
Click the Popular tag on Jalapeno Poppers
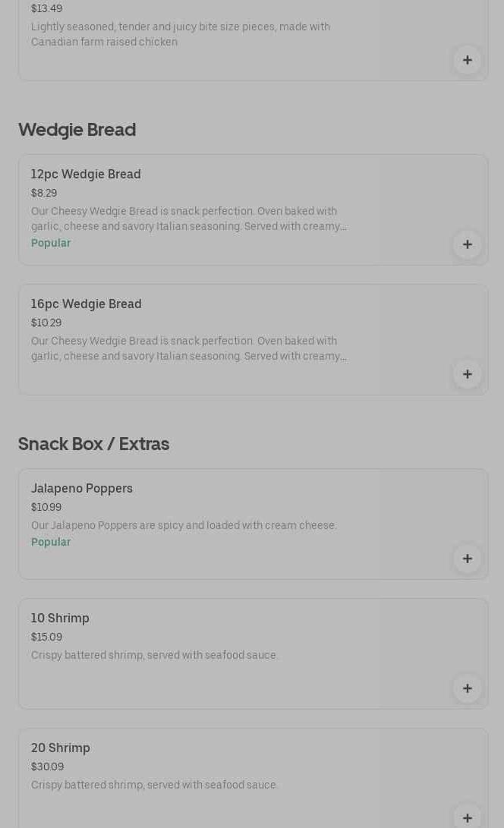click(x=51, y=543)
